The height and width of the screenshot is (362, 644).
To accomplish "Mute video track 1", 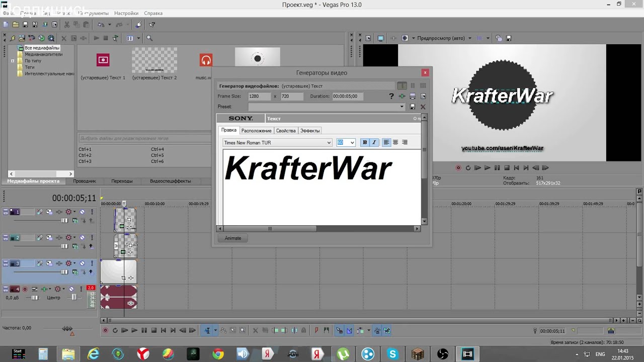I will coord(82,212).
